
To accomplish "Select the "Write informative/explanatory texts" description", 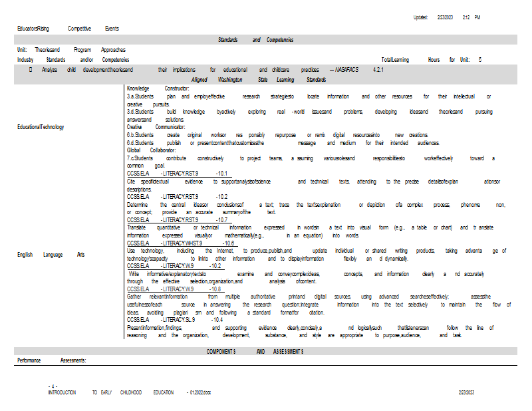I will [x=305, y=277].
